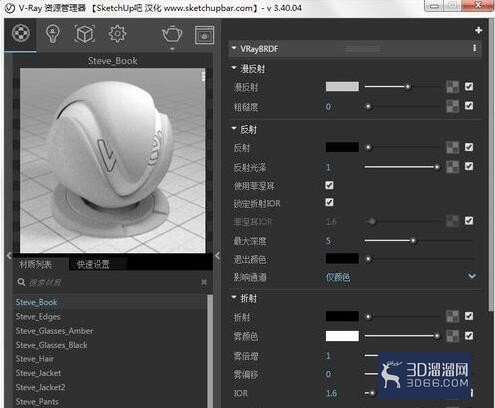This screenshot has width=495, height=408.
Task: Toggle the 漫反射 texture checkbox
Action: (x=469, y=87)
